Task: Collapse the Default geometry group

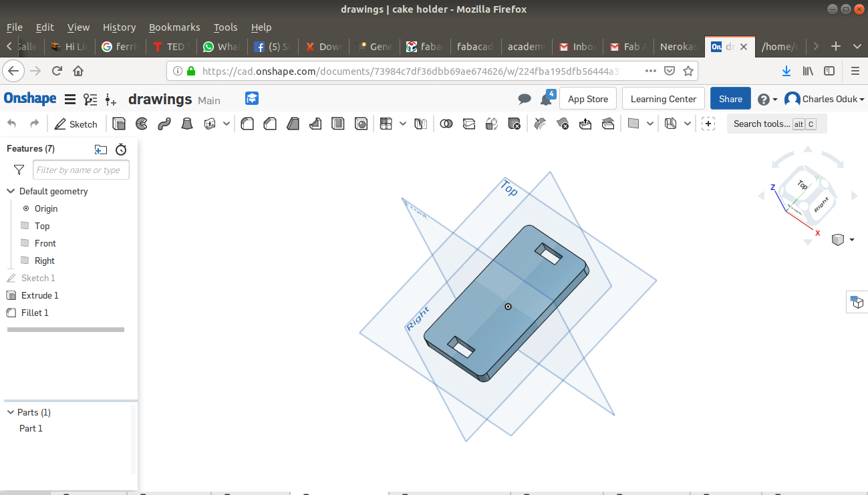Action: (x=11, y=191)
